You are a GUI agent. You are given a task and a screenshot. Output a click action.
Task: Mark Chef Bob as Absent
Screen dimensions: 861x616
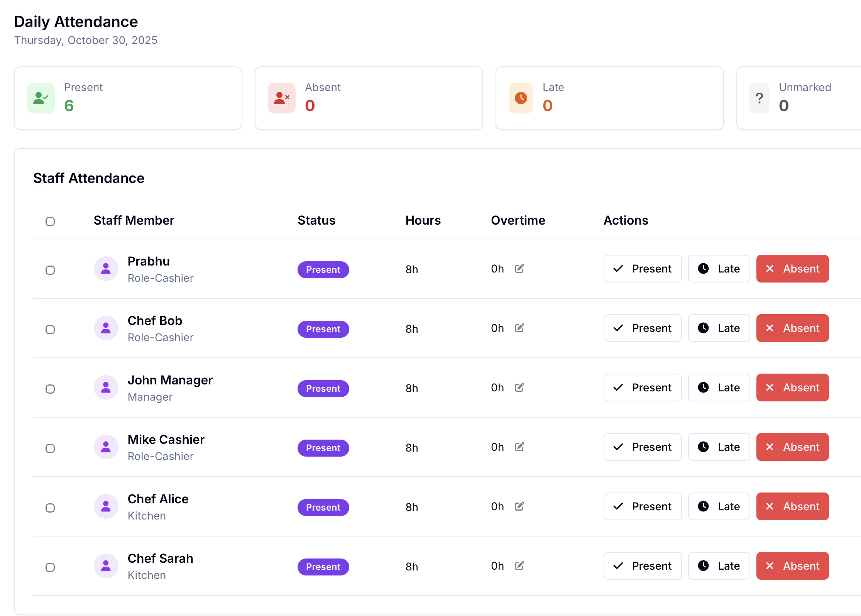[792, 328]
